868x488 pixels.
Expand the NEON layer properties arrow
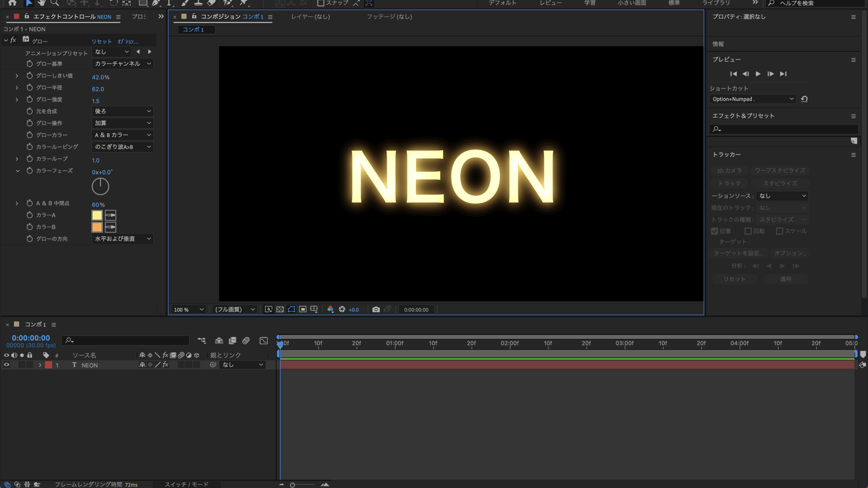[40, 365]
